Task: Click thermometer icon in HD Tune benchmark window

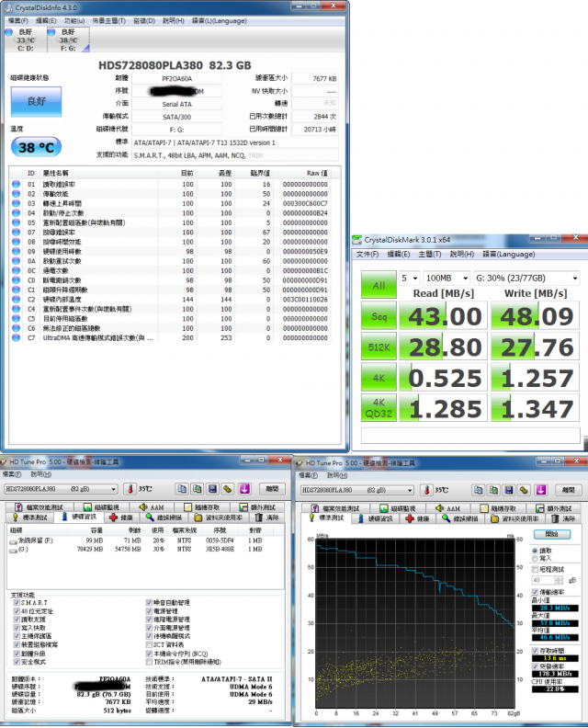Action: tap(426, 490)
